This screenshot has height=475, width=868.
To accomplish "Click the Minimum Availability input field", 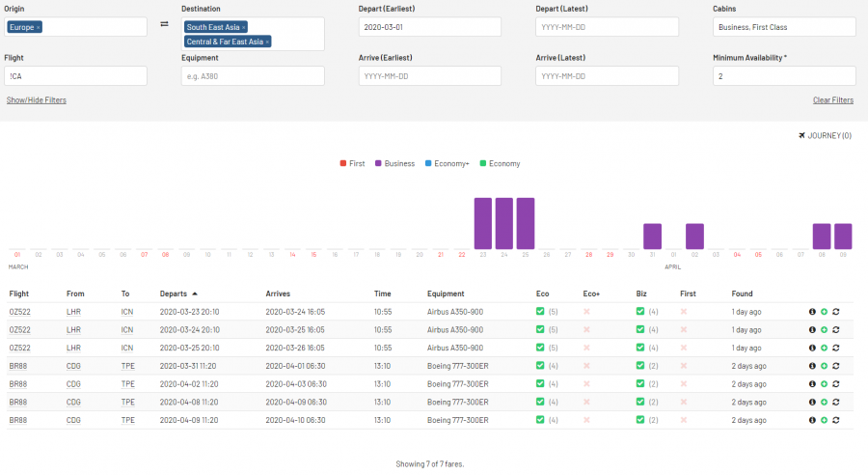I will point(784,75).
